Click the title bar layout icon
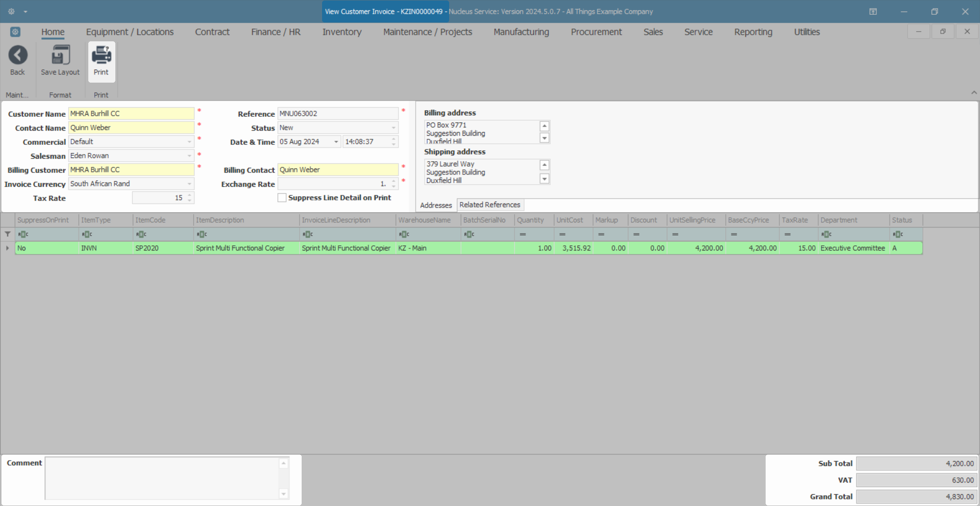Screen dimensions: 980x506 point(873,11)
